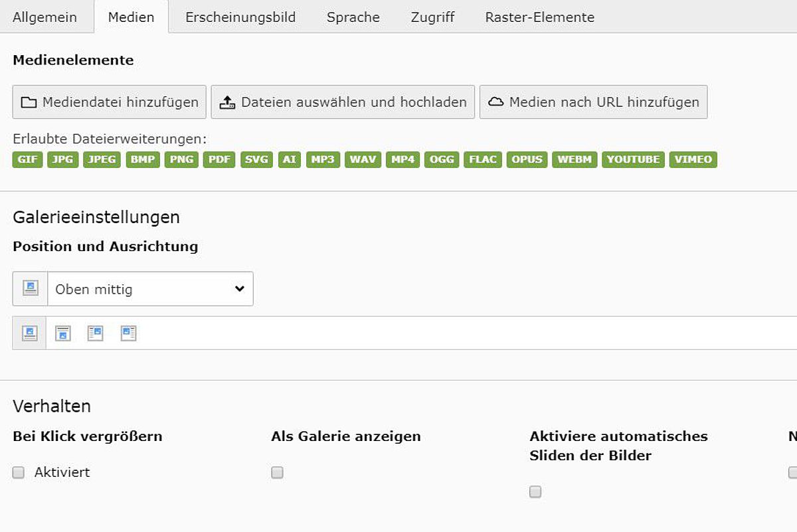797x532 pixels.
Task: Switch to the Allgemein tab
Action: (45, 17)
